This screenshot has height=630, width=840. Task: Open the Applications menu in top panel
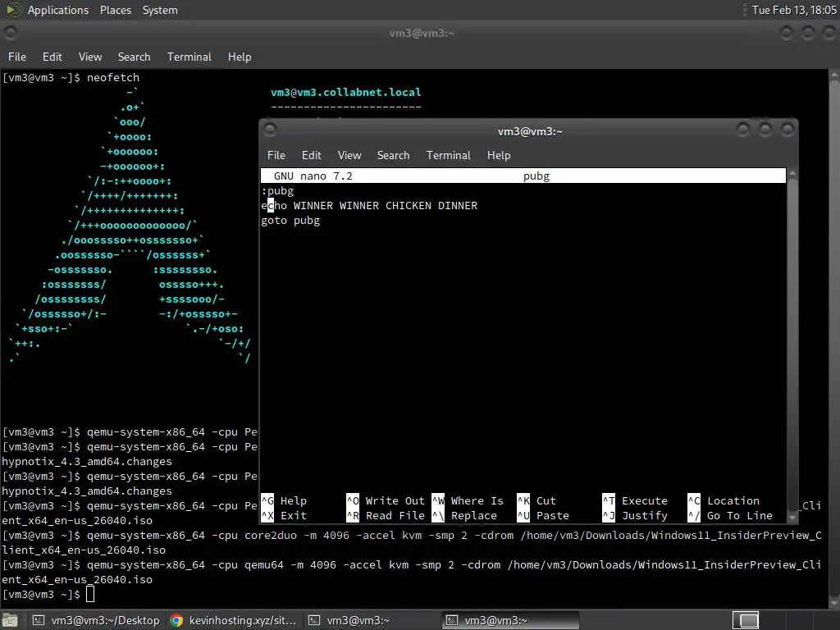tap(58, 10)
